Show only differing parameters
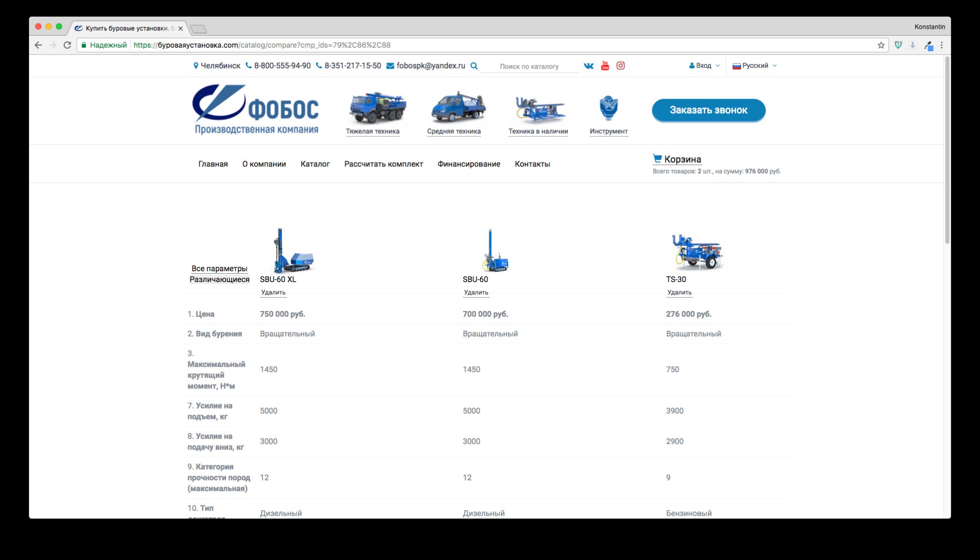This screenshot has width=980, height=560. [219, 279]
